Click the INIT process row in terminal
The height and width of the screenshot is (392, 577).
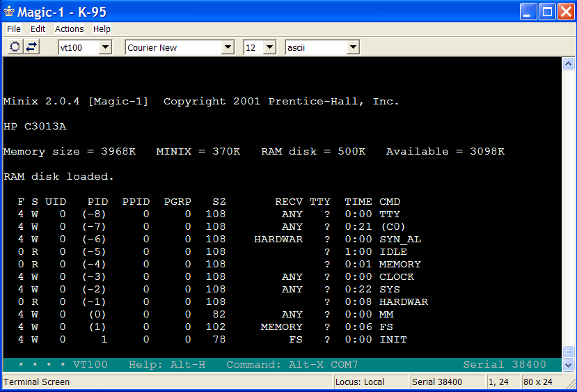click(x=209, y=340)
